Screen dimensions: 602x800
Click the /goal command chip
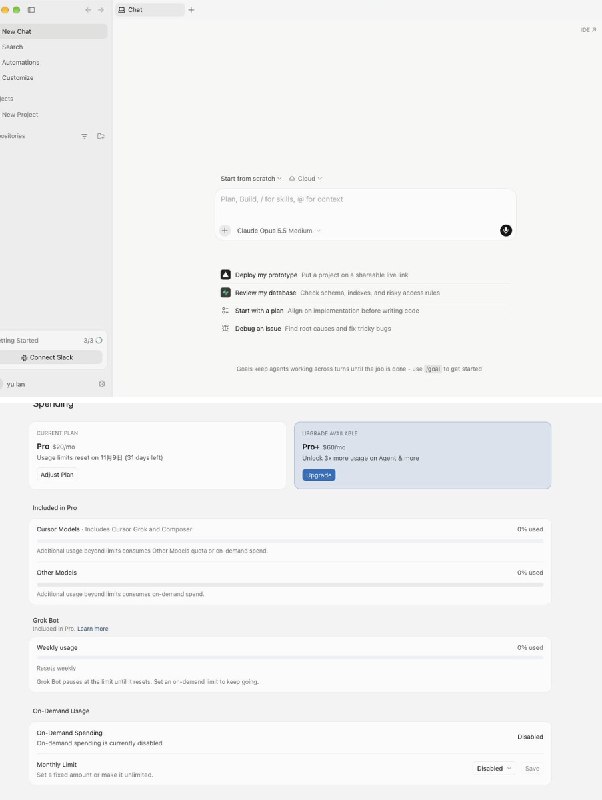[x=433, y=369]
